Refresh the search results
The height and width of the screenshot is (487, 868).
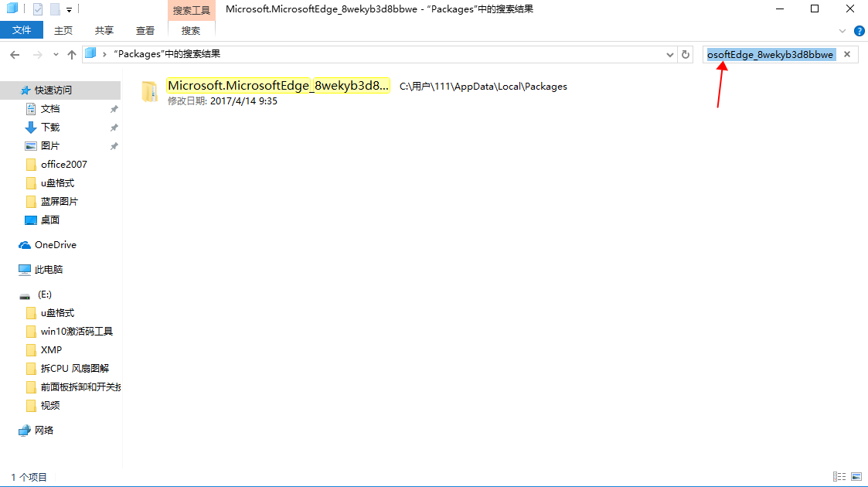(x=686, y=54)
